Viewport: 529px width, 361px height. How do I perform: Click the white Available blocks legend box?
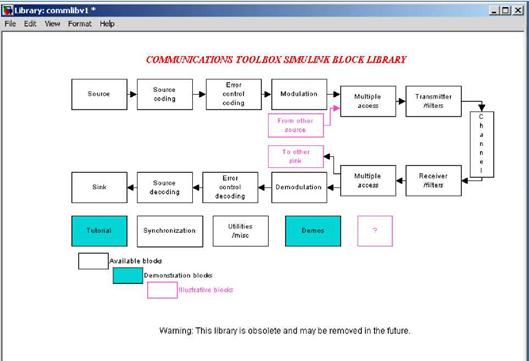pyautogui.click(x=93, y=261)
